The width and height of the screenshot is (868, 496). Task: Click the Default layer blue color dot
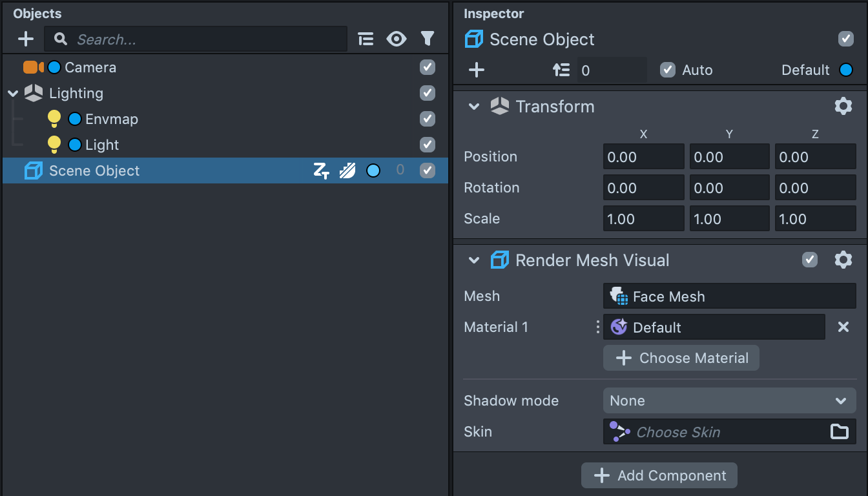pyautogui.click(x=845, y=70)
